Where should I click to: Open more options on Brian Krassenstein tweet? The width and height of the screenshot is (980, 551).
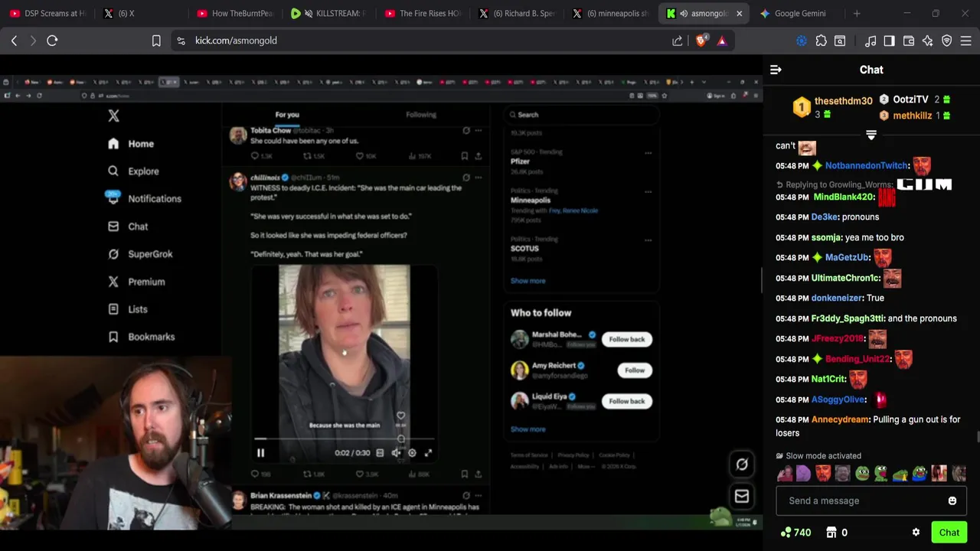coord(478,495)
